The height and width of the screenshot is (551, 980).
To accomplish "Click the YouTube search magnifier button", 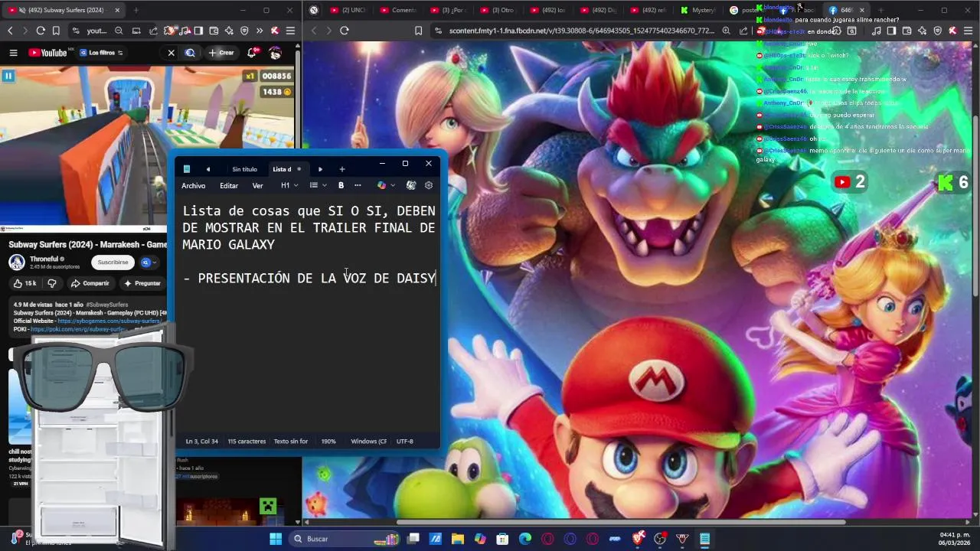I will click(190, 53).
